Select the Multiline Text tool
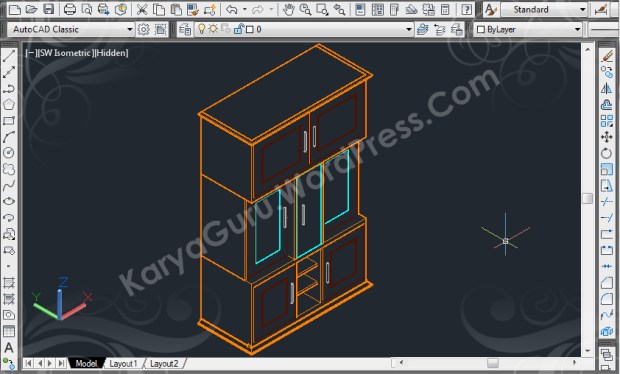This screenshot has height=374, width=620. (9, 348)
